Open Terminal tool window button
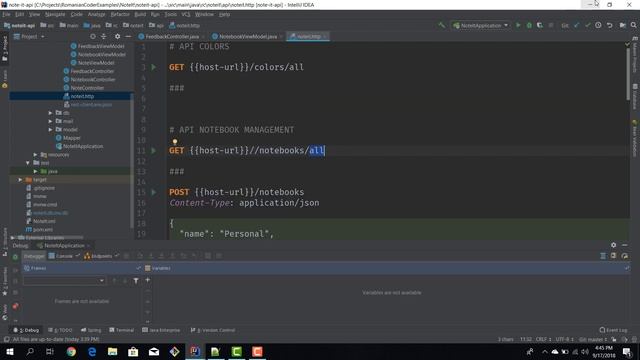This screenshot has height=360, width=640. [122, 330]
